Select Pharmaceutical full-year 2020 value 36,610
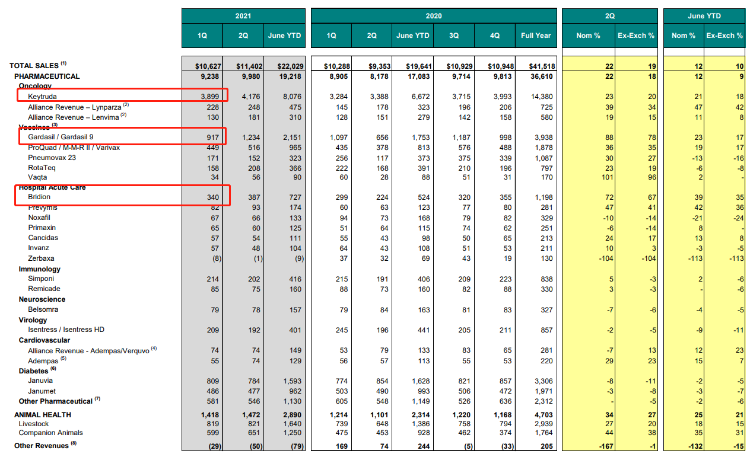This screenshot has height=457, width=750. 543,76
